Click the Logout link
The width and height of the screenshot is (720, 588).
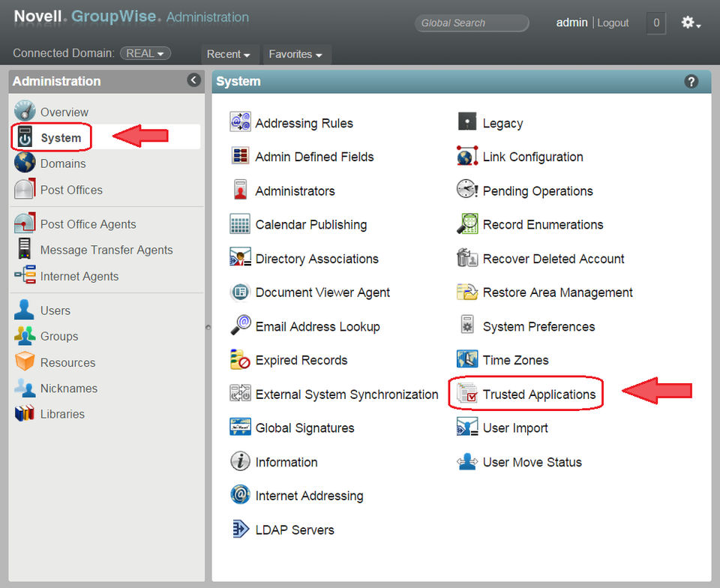[613, 22]
